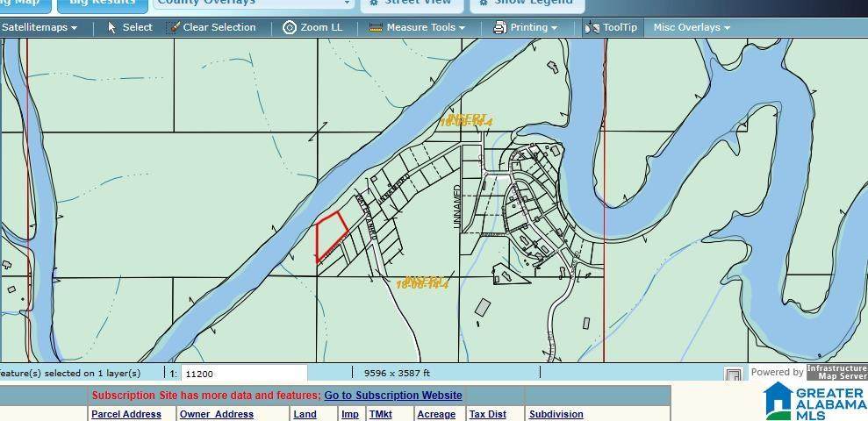Activate the Select arrow tool

point(112,27)
